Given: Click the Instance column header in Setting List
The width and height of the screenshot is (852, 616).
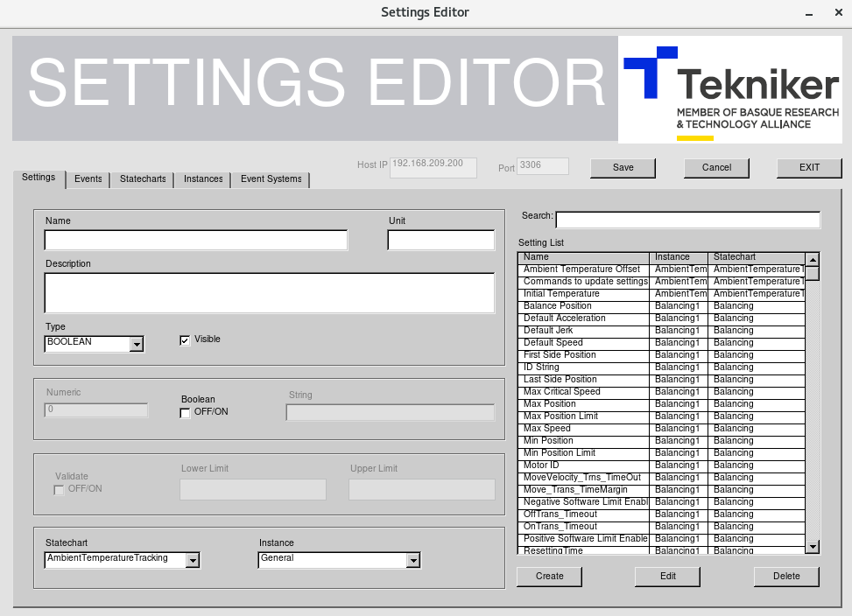Looking at the screenshot, I should [679, 257].
